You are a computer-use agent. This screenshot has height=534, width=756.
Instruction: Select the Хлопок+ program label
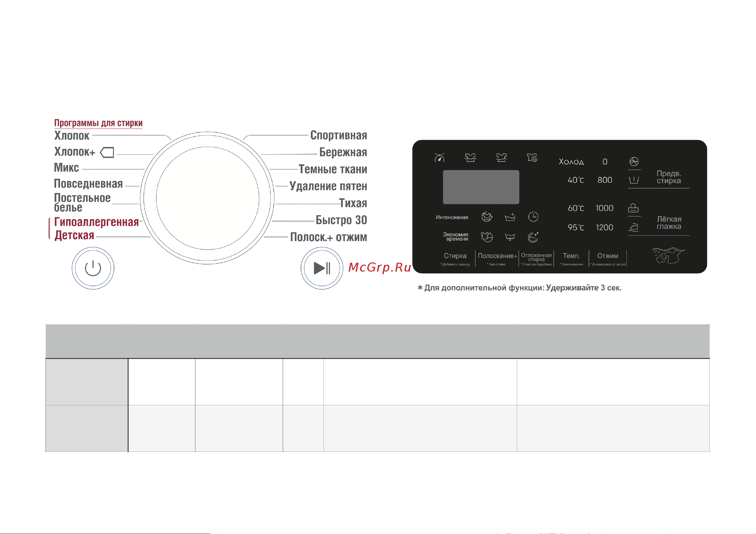pos(75,152)
